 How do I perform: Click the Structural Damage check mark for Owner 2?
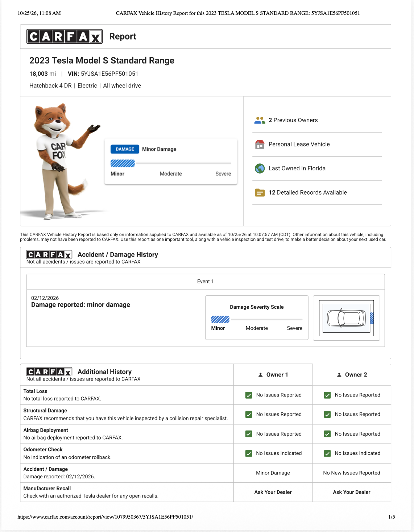(327, 414)
